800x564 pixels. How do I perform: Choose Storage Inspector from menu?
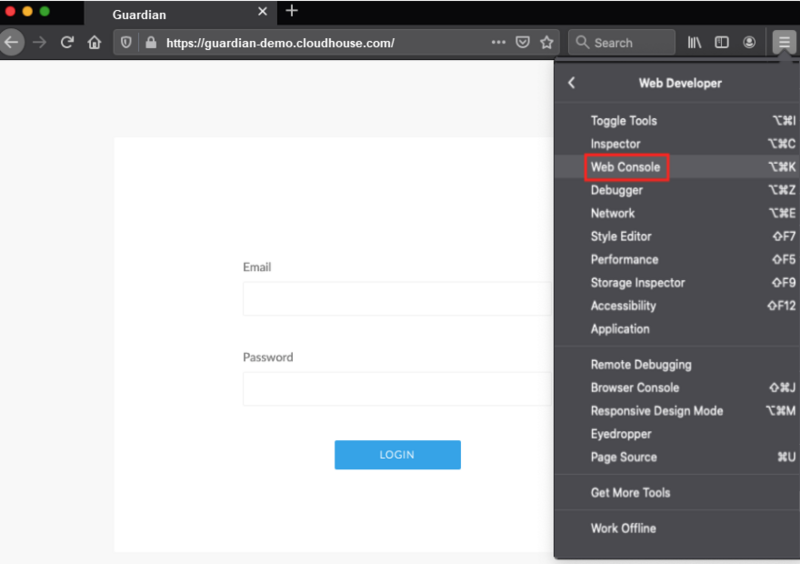click(638, 282)
